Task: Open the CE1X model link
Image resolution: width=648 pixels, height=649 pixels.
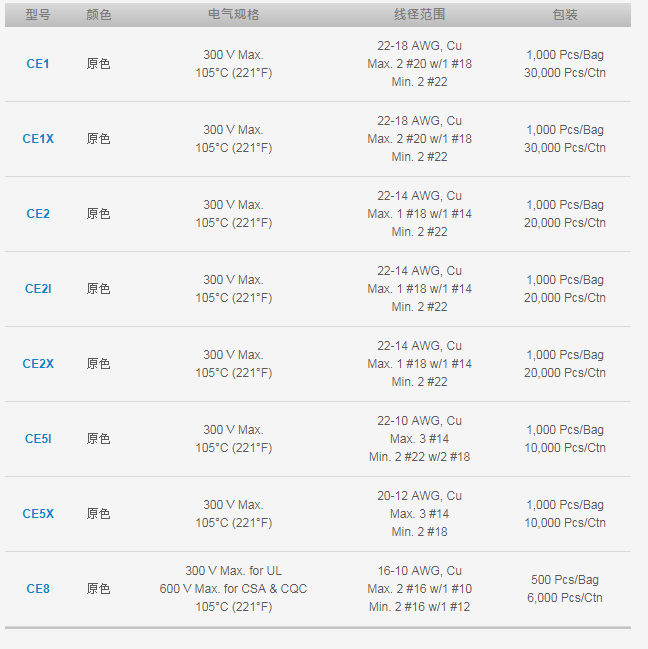Action: 38,139
